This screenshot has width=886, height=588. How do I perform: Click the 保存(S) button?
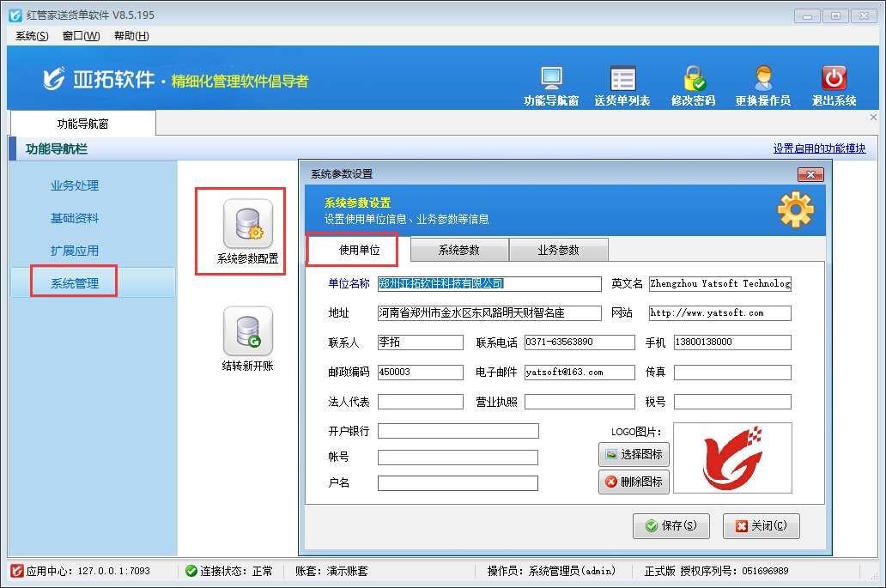(671, 526)
